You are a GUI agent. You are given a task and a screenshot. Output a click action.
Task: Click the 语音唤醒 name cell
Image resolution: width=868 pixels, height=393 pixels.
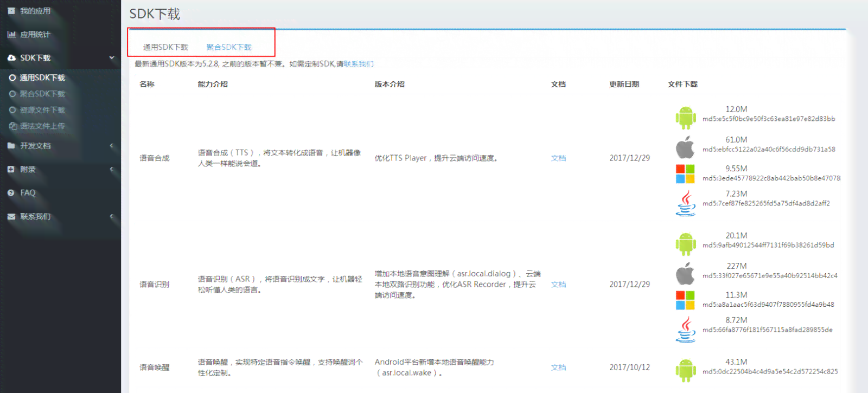pyautogui.click(x=155, y=368)
